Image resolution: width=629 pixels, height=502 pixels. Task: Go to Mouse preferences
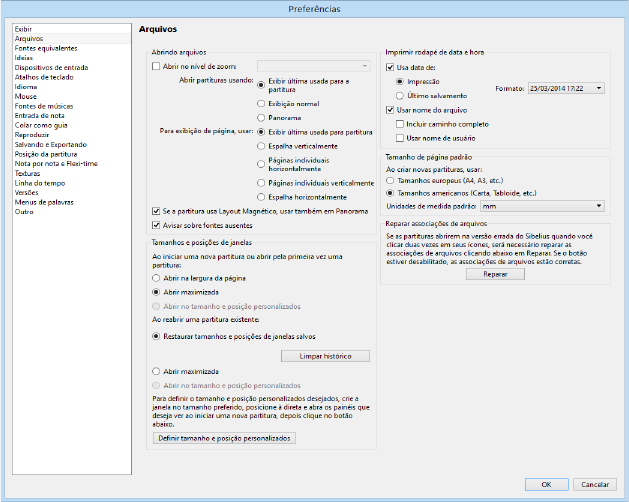click(72, 96)
